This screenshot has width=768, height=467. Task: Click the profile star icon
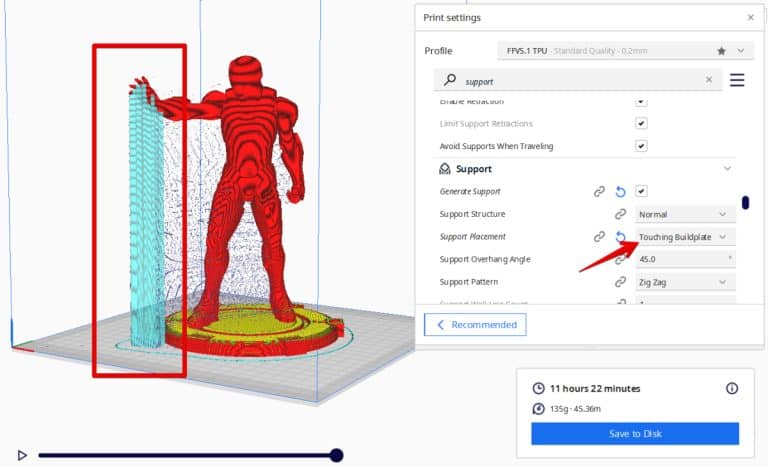(x=721, y=51)
